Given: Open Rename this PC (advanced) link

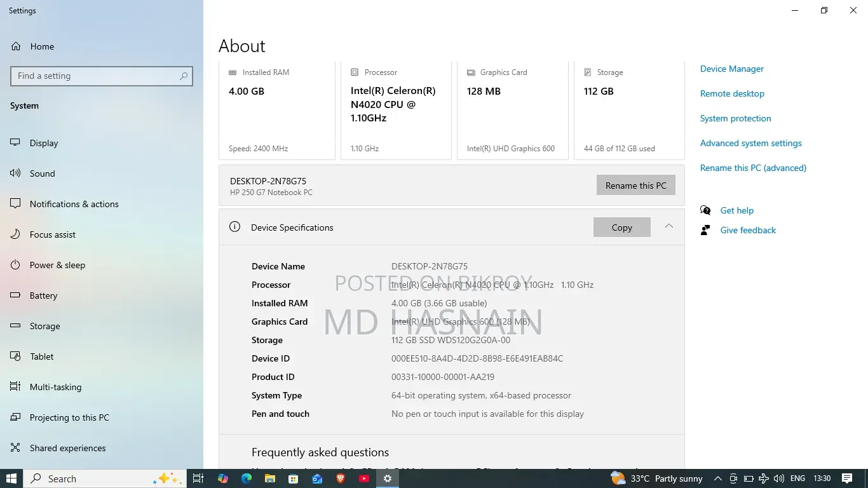Looking at the screenshot, I should [753, 168].
